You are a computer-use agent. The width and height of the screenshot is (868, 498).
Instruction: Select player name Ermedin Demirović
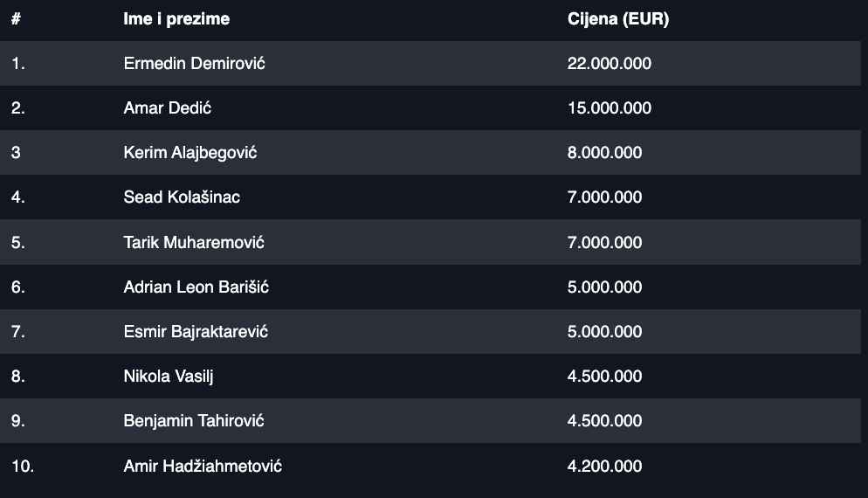pyautogui.click(x=194, y=63)
